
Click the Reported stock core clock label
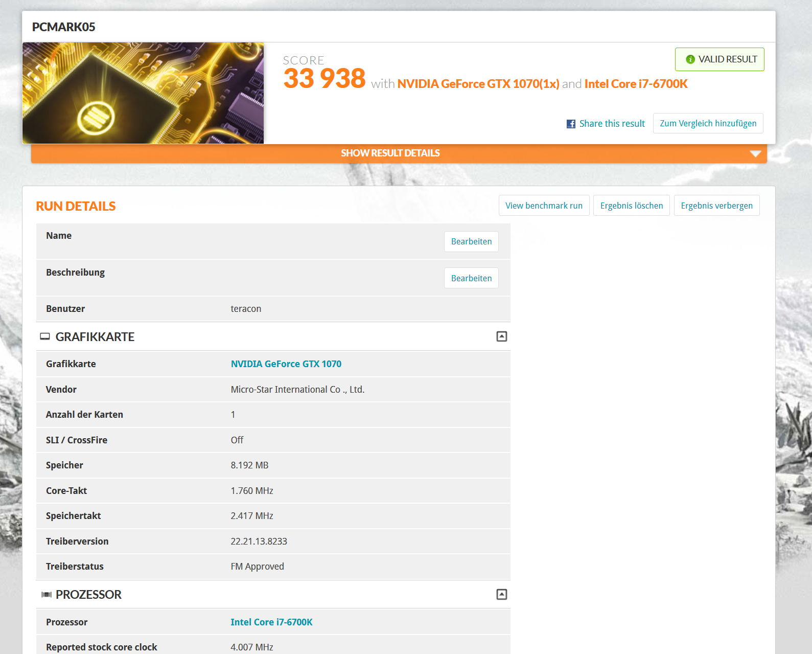pyautogui.click(x=102, y=647)
